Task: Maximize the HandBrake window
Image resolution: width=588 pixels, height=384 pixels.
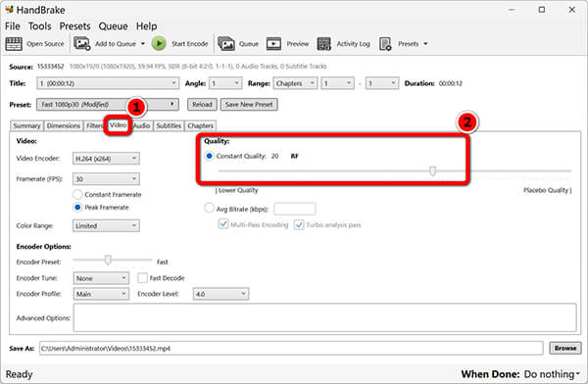Action: pos(542,10)
